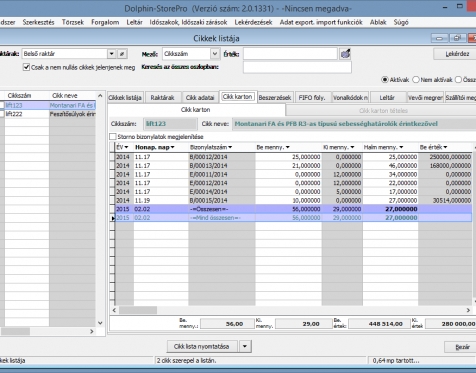This screenshot has height=373, width=476.
Task: Select the 'Cikk karton' sub-tab
Action: coord(196,110)
